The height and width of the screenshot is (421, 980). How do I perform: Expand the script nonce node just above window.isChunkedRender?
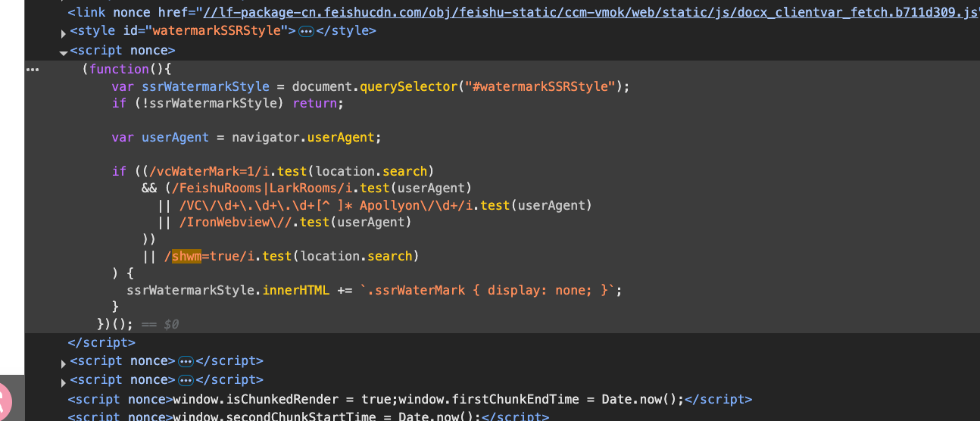pos(63,382)
